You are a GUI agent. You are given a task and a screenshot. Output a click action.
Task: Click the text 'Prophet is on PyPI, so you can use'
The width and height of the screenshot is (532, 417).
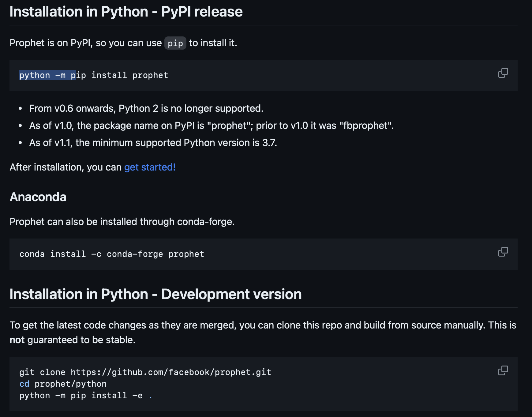pos(86,43)
